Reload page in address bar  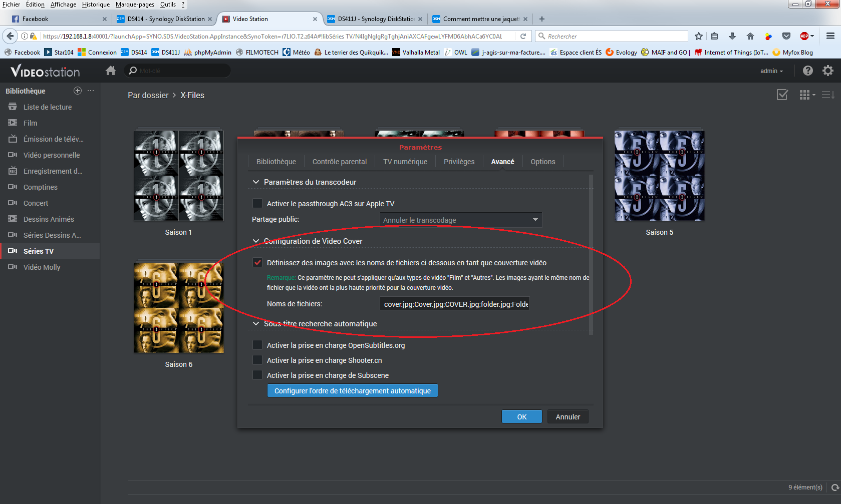point(523,36)
